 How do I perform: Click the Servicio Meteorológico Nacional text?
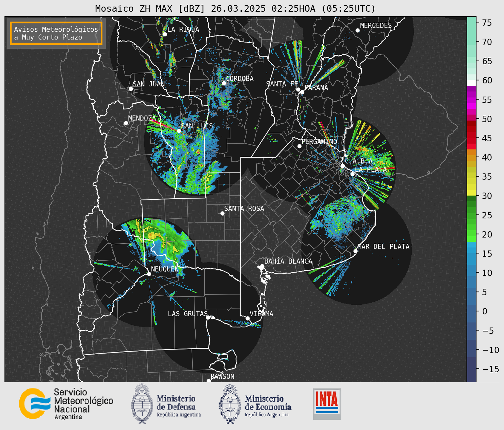pyautogui.click(x=83, y=404)
